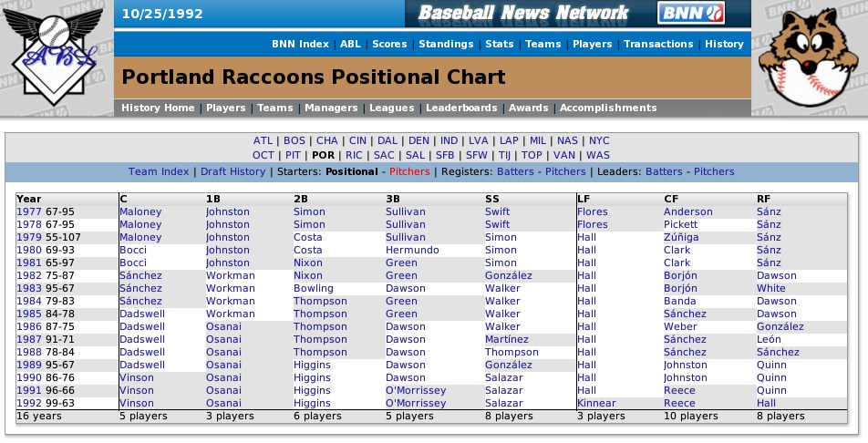Click Hermundo at 3B in 1980
The height and width of the screenshot is (443, 868).
coord(412,250)
